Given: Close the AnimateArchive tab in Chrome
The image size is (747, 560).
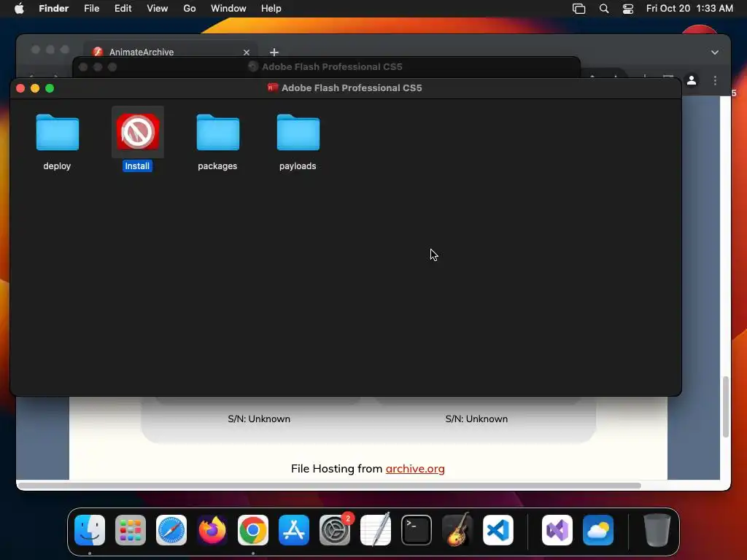Looking at the screenshot, I should pyautogui.click(x=247, y=52).
